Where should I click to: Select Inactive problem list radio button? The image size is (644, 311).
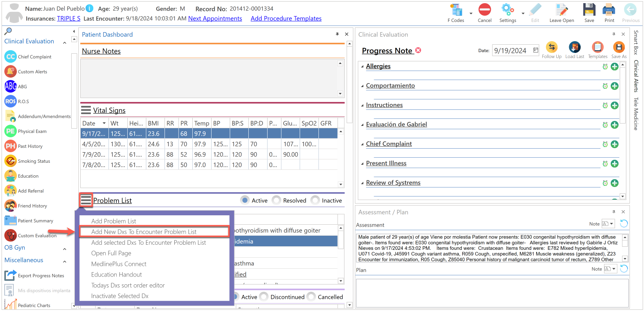pos(315,200)
